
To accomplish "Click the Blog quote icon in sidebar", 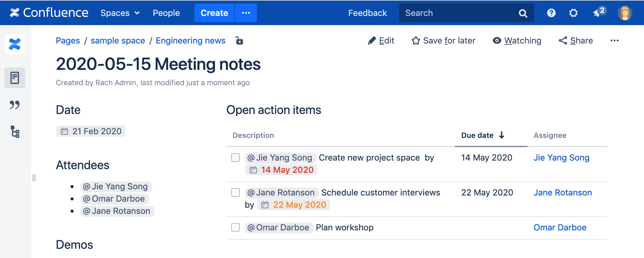I will (x=15, y=105).
